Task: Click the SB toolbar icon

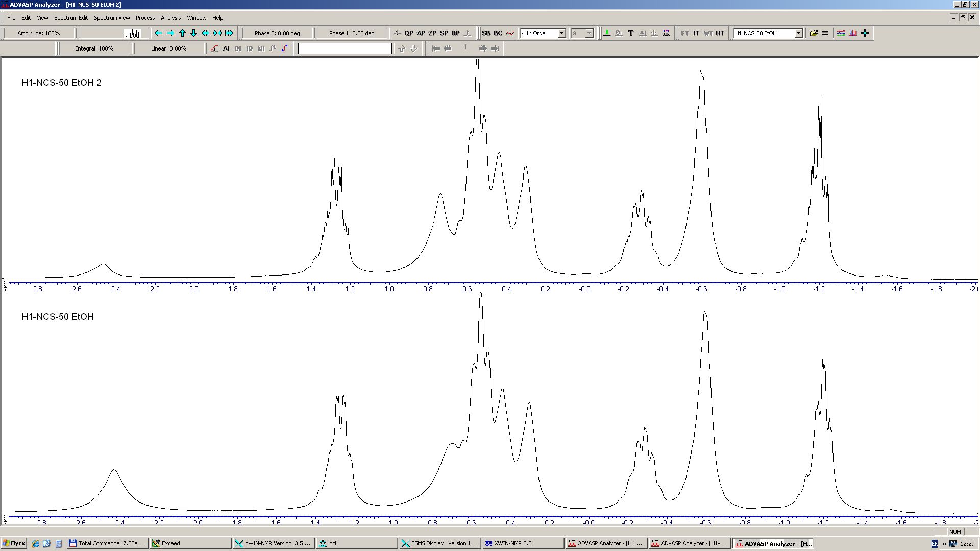Action: point(486,33)
